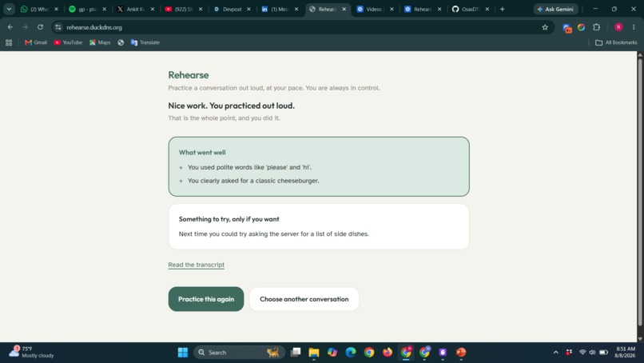The height and width of the screenshot is (363, 644).
Task: Open a new browser tab
Action: tap(502, 9)
